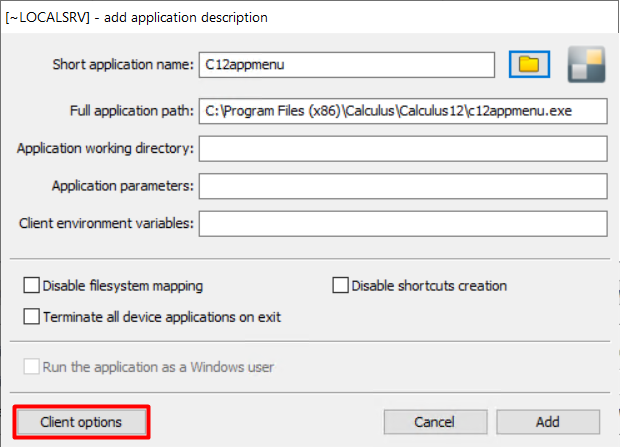The height and width of the screenshot is (447, 620).
Task: Focus the Short application name field
Action: point(346,65)
